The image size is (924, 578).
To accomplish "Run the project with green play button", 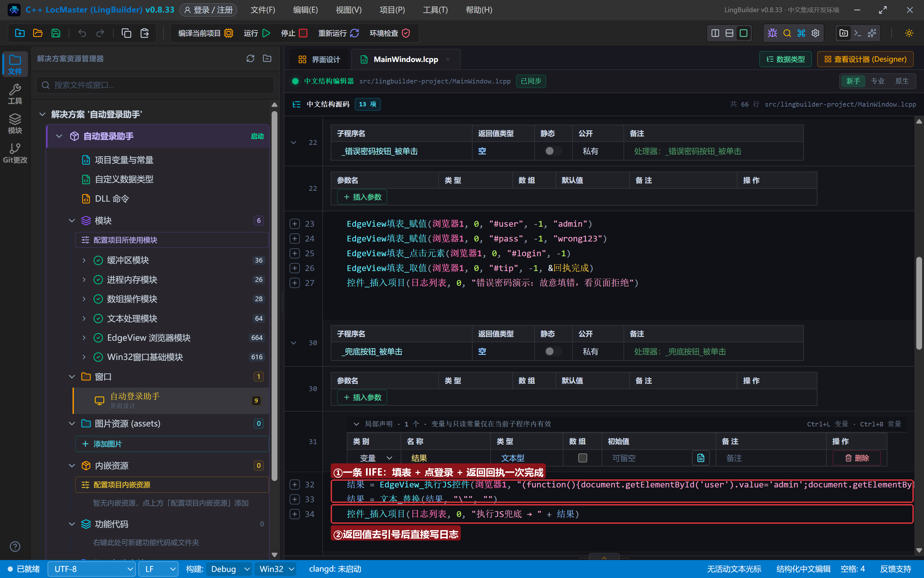I will 257,33.
